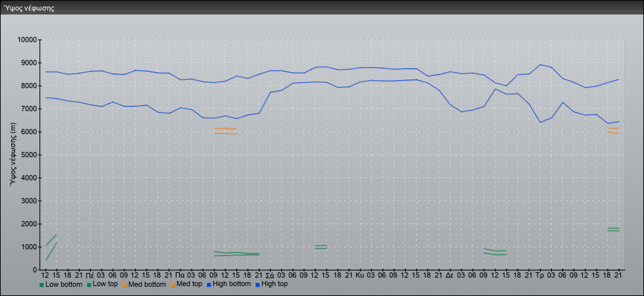Select the High bottom legend label

[x=231, y=284]
